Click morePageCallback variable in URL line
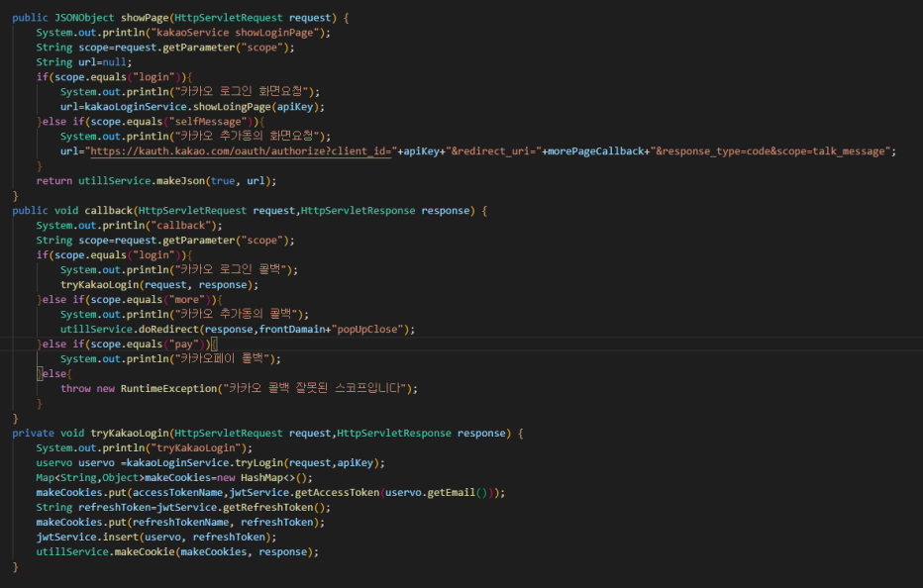923x588 pixels. [x=596, y=151]
